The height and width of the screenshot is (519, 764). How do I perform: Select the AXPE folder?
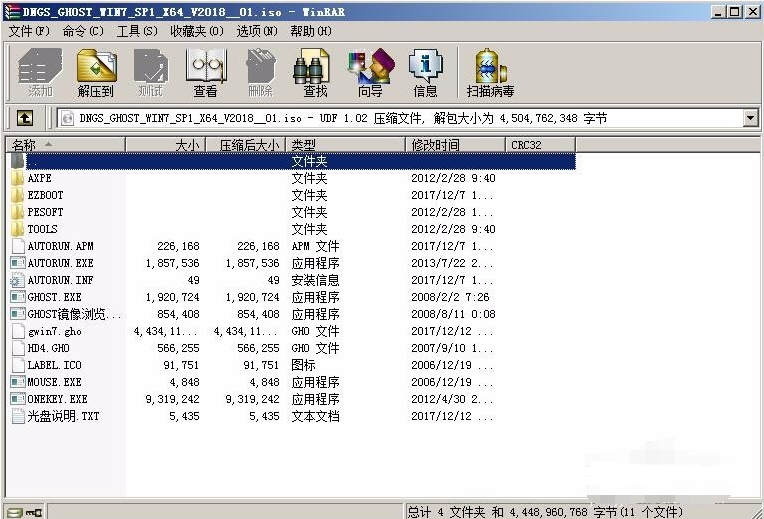point(39,178)
